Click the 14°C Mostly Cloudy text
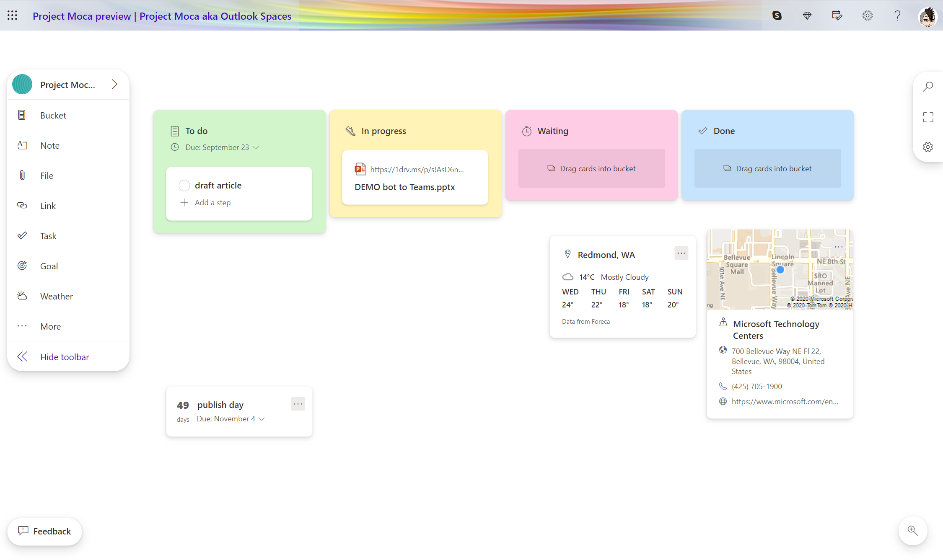Viewport: 943px width, 560px height. [614, 277]
